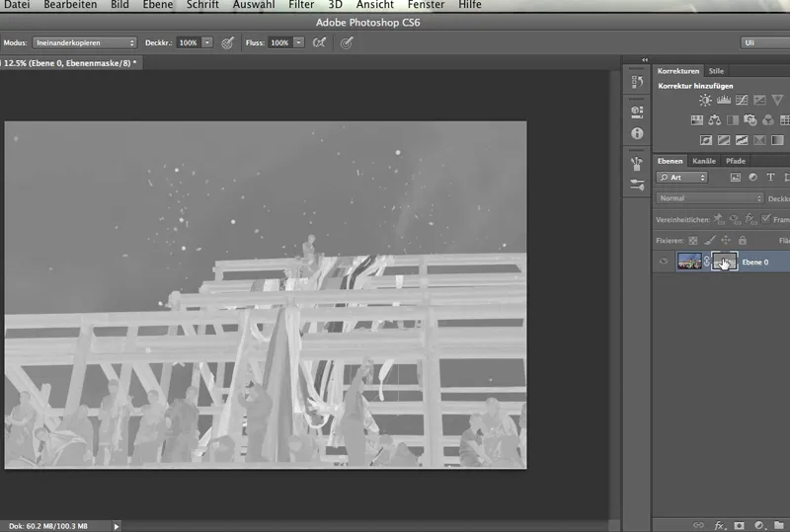Switch to the Kanäle tab
Image resolution: width=790 pixels, height=532 pixels.
point(704,161)
